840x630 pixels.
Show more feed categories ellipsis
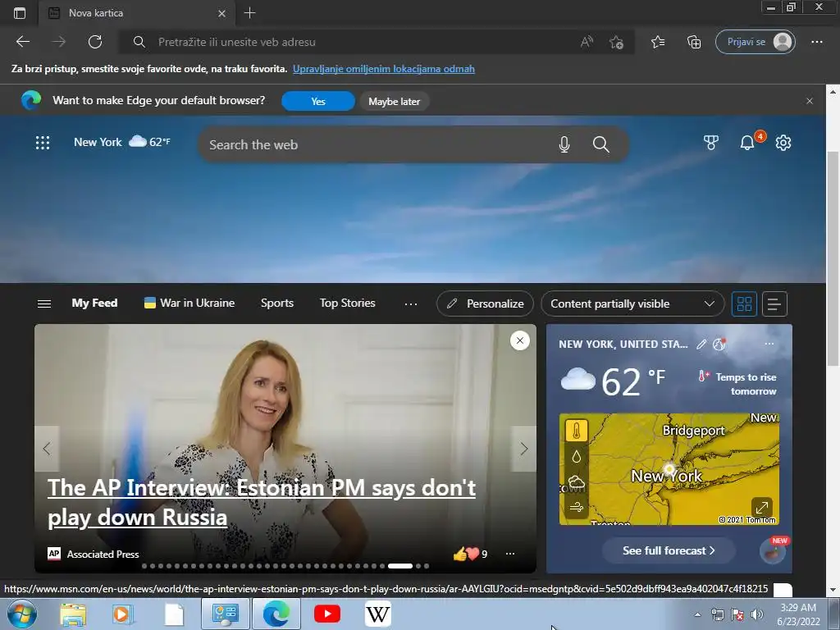pyautogui.click(x=411, y=304)
